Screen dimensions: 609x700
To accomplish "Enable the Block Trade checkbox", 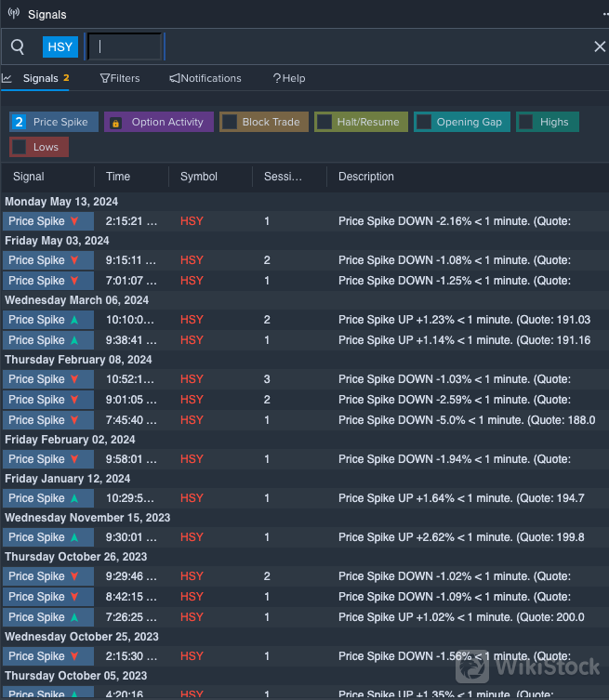I will [x=230, y=122].
